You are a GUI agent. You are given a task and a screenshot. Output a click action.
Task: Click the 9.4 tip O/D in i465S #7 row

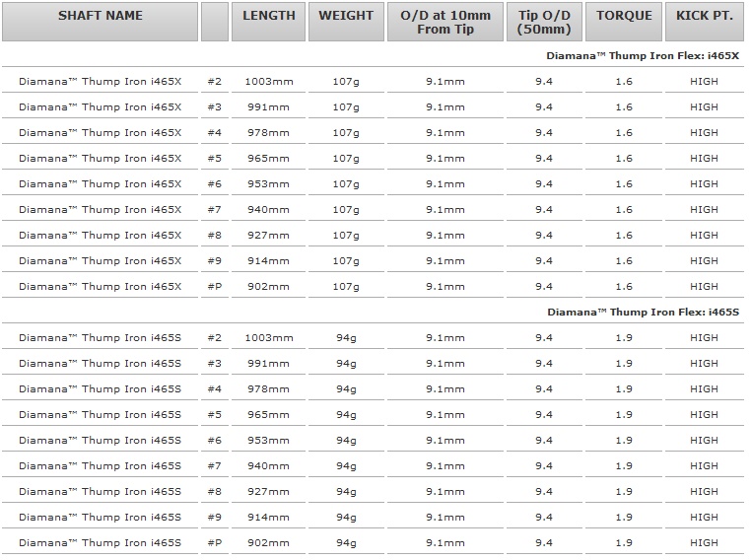pyautogui.click(x=544, y=466)
